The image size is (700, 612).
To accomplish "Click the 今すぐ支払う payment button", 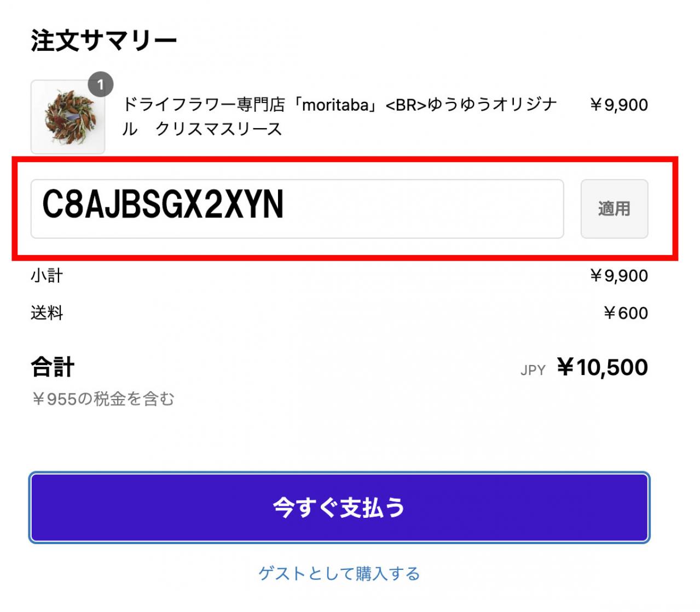I will coord(339,508).
